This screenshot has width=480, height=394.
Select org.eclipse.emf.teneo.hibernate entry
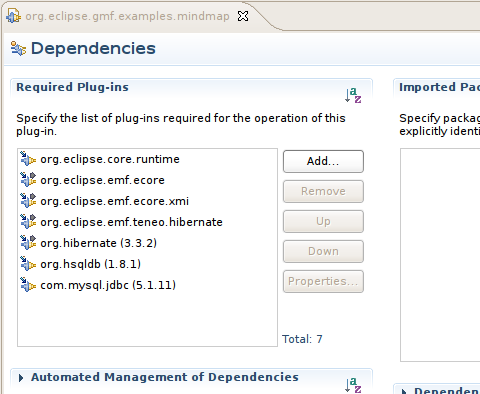pyautogui.click(x=131, y=222)
